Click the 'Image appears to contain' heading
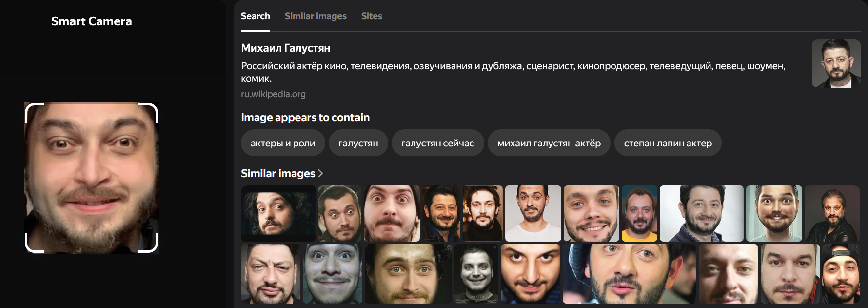The image size is (868, 308). point(305,117)
